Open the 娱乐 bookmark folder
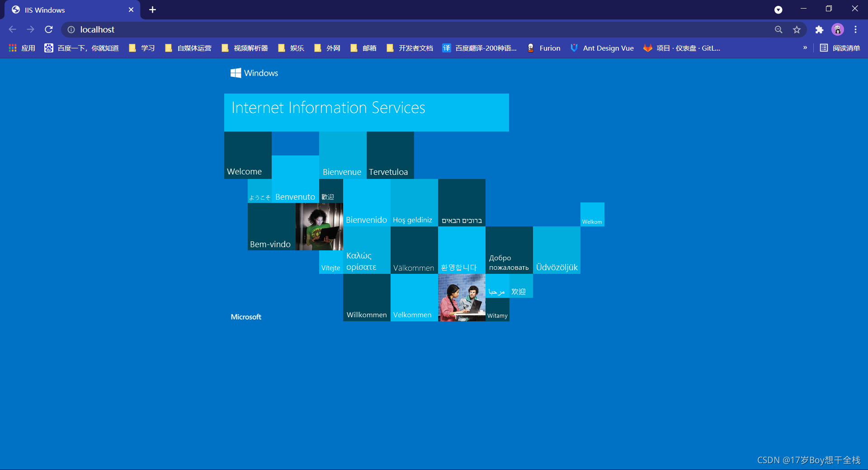The height and width of the screenshot is (470, 868). click(x=291, y=48)
